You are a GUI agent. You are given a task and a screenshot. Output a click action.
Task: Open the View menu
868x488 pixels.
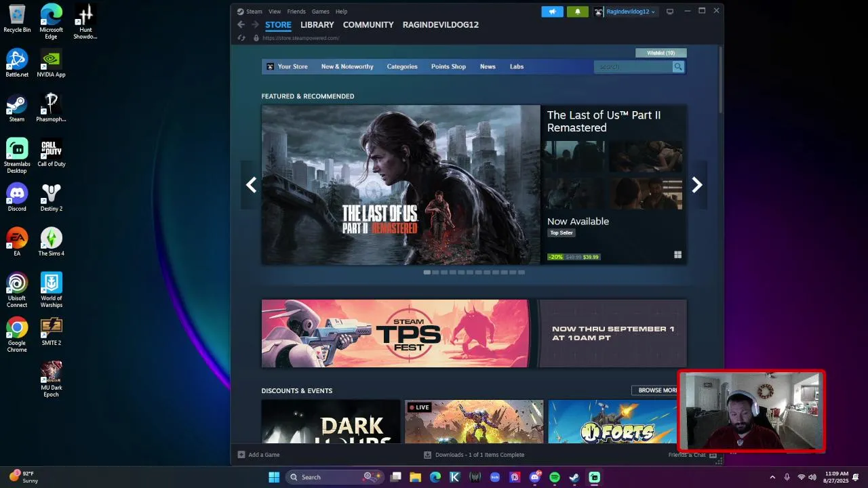pyautogui.click(x=275, y=12)
